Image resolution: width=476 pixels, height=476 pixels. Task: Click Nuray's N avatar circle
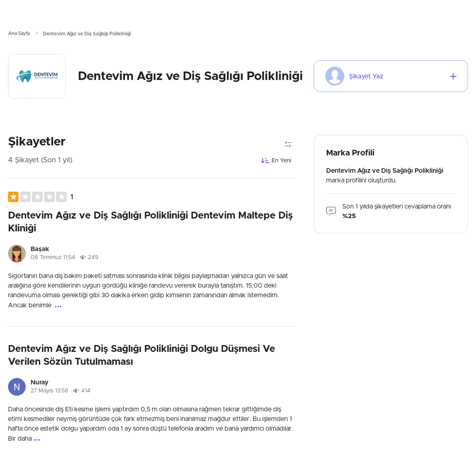[x=17, y=387]
